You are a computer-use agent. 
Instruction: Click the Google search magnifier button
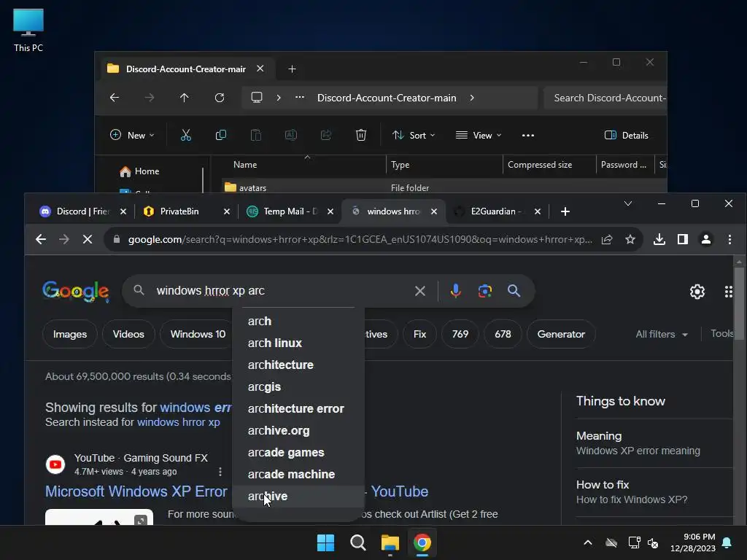click(514, 290)
